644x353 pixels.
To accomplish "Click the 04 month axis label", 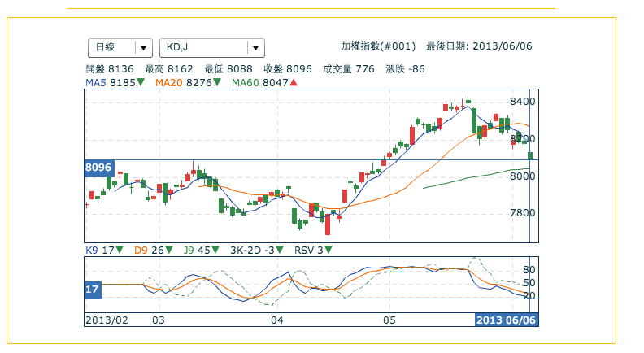I will [x=277, y=320].
